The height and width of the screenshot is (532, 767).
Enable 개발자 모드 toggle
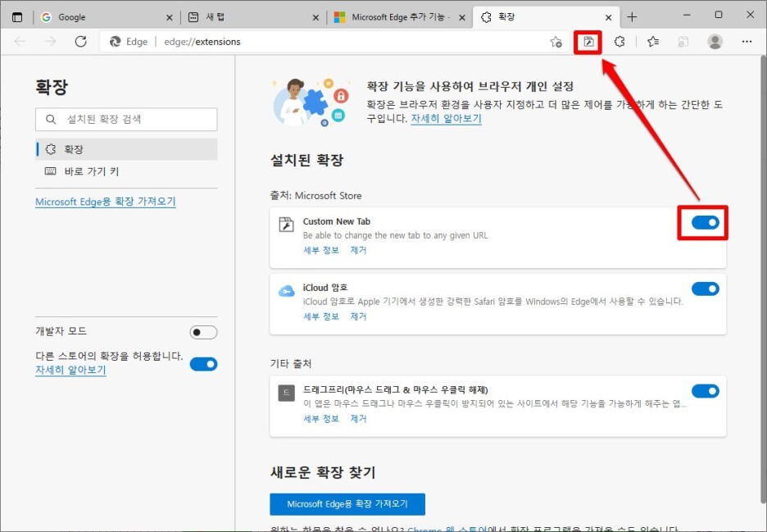coord(203,332)
